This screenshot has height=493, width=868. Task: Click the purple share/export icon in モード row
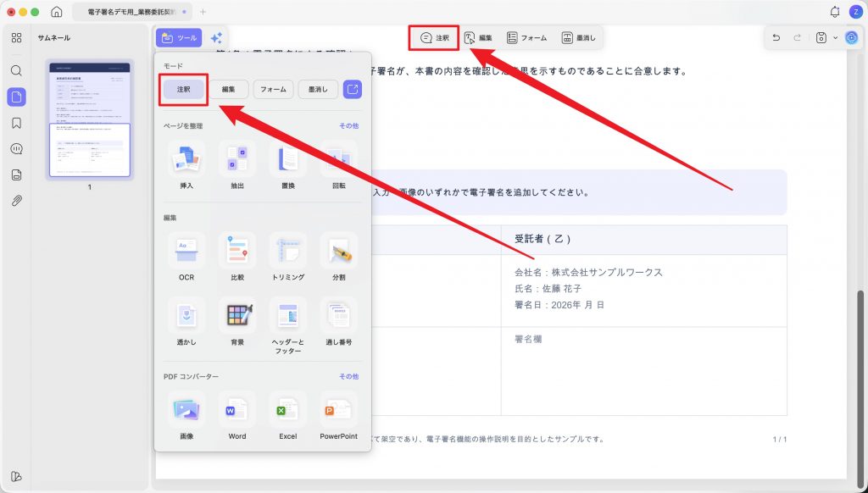[x=353, y=89]
